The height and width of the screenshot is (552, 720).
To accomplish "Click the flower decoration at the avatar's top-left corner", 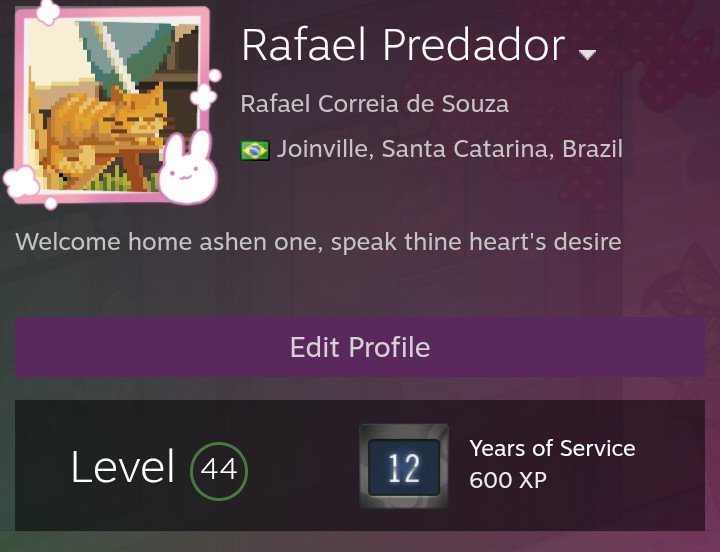I will 44,12.
